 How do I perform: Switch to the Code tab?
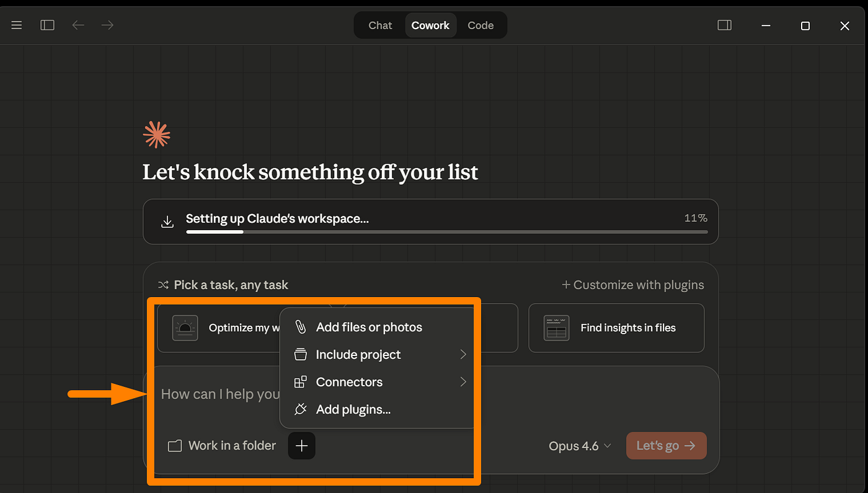(x=480, y=25)
